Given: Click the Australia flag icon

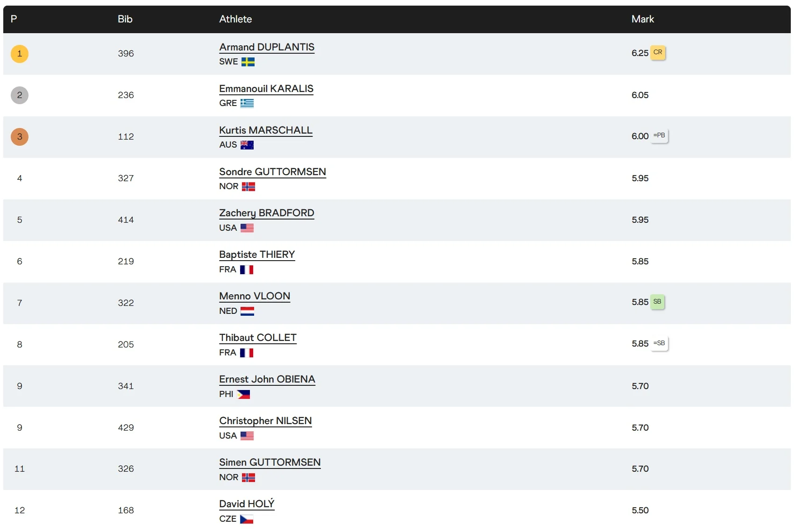Looking at the screenshot, I should click(x=247, y=145).
